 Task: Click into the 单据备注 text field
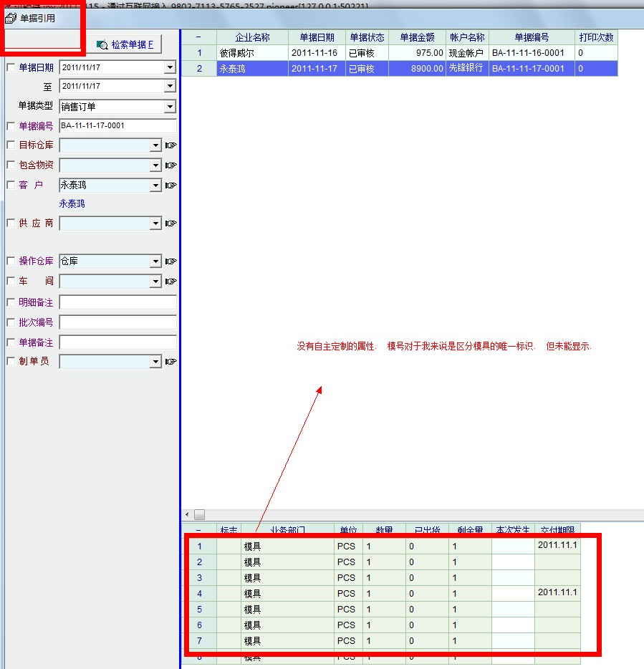[117, 342]
